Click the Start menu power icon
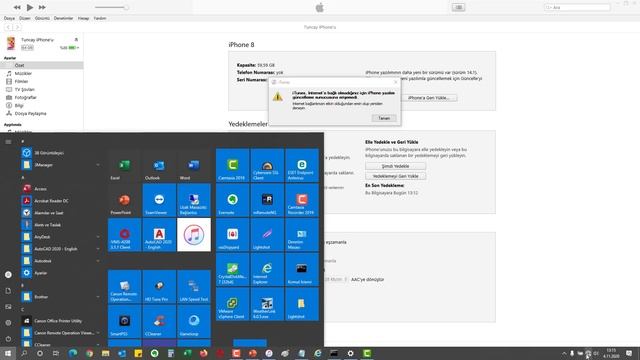The image size is (640, 360). [8, 339]
